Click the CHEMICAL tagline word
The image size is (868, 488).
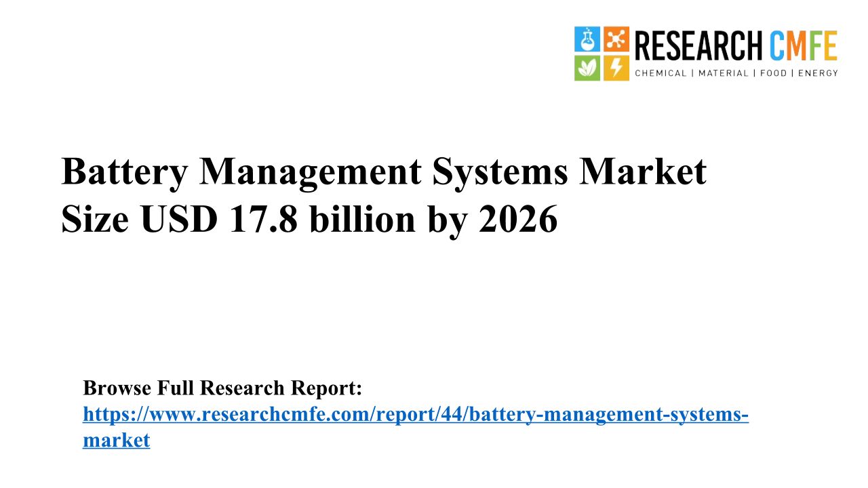click(660, 73)
